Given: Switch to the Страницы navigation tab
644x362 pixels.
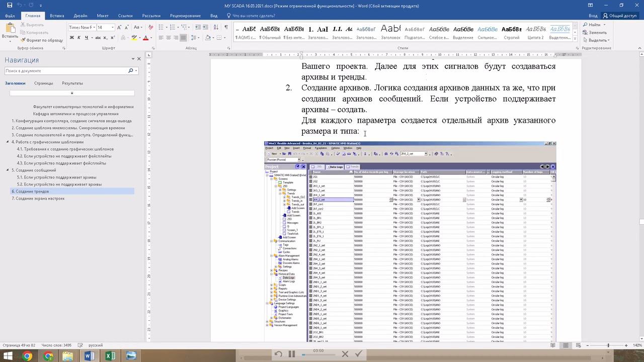Looking at the screenshot, I should [x=44, y=83].
